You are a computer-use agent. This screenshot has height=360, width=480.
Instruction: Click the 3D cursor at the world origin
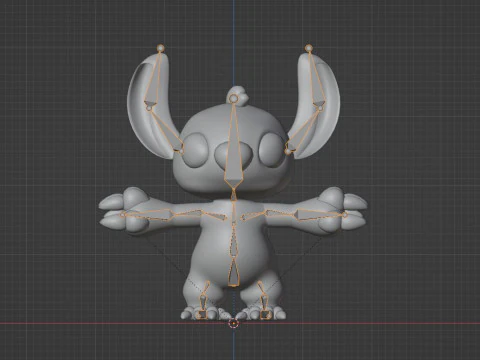point(233,323)
